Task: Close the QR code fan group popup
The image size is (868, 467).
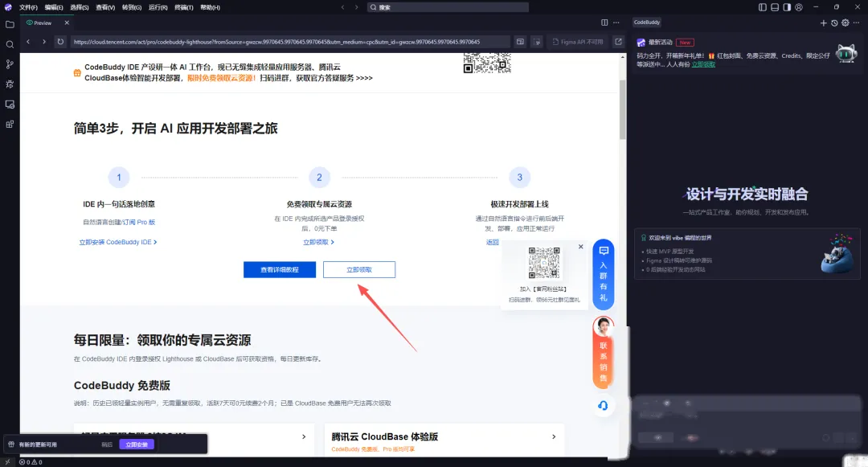Action: point(581,247)
